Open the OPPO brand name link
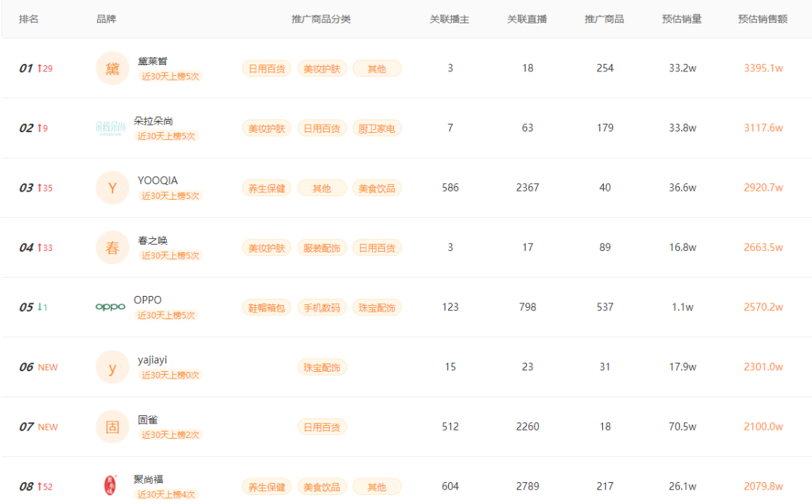 point(147,300)
